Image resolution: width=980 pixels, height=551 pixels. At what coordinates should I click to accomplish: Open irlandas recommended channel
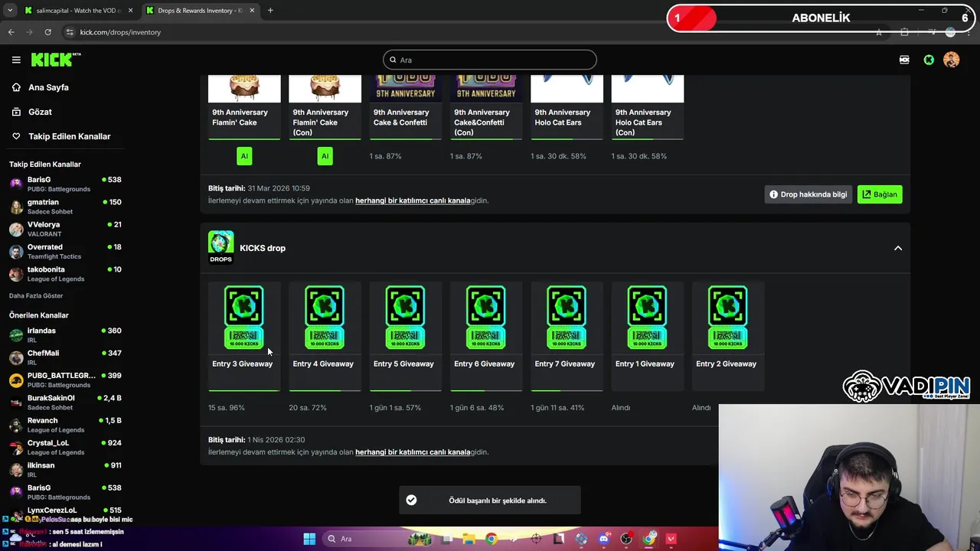point(65,334)
